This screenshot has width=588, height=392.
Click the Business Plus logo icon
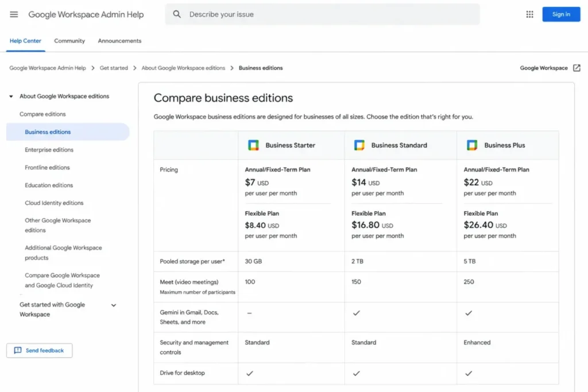pos(472,145)
